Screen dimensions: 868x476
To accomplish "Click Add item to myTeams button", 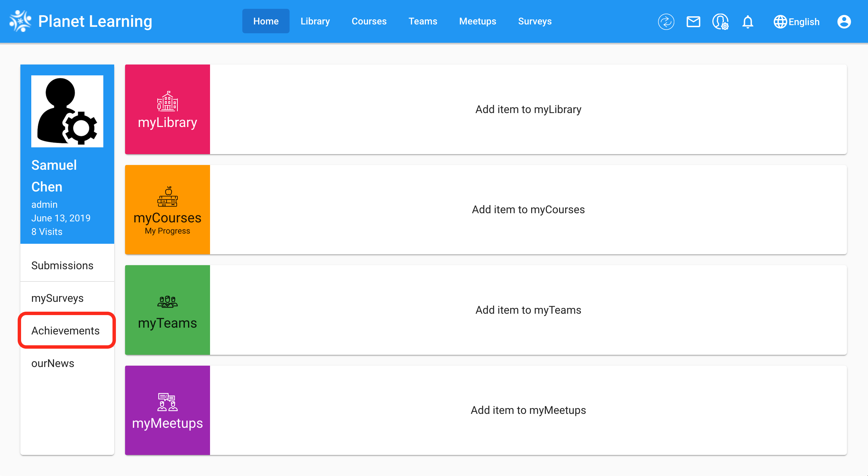I will click(x=528, y=310).
